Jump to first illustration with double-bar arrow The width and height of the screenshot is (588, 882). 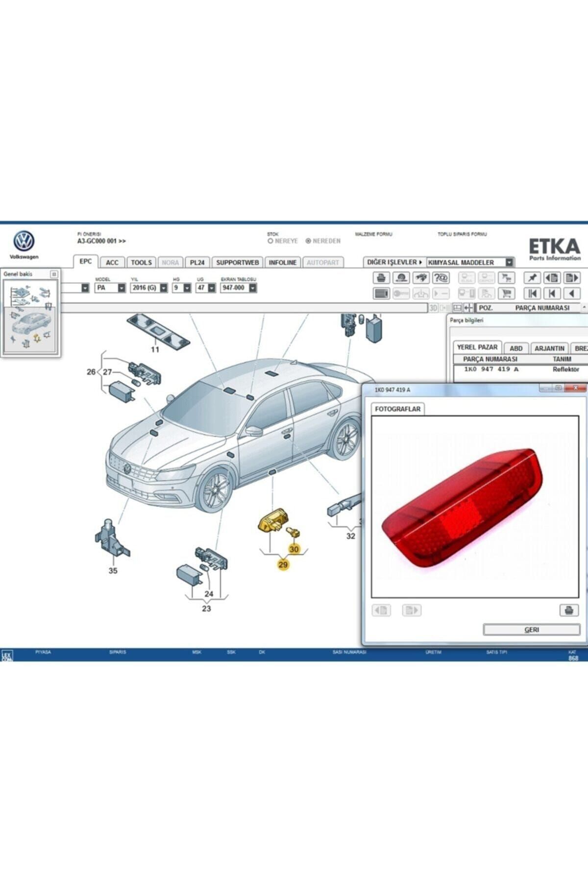[532, 294]
